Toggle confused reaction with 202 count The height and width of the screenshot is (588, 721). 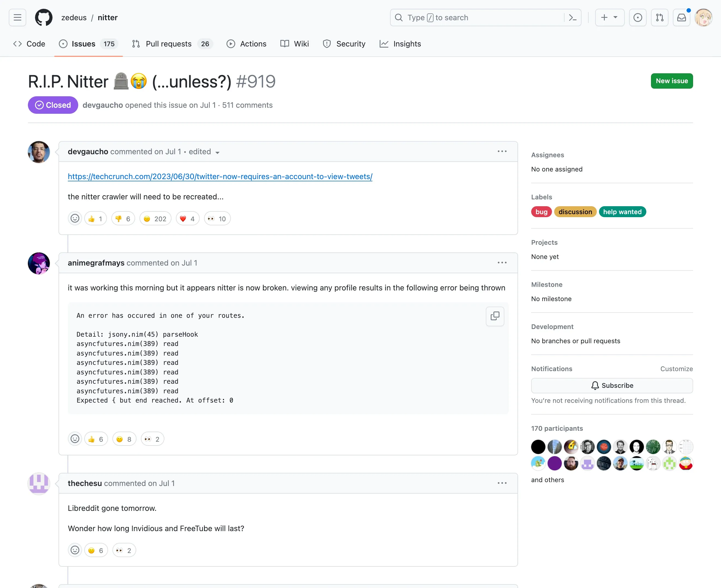(x=155, y=219)
